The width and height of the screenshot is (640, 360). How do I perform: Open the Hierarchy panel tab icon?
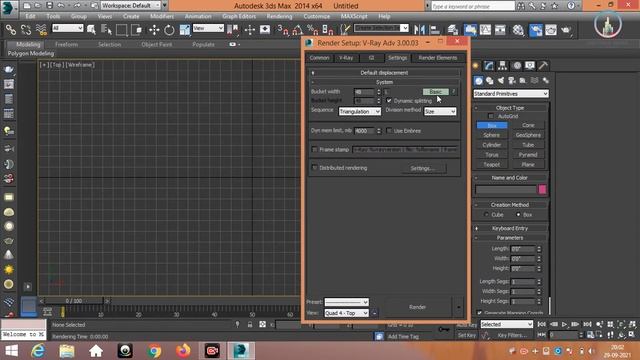(502, 66)
